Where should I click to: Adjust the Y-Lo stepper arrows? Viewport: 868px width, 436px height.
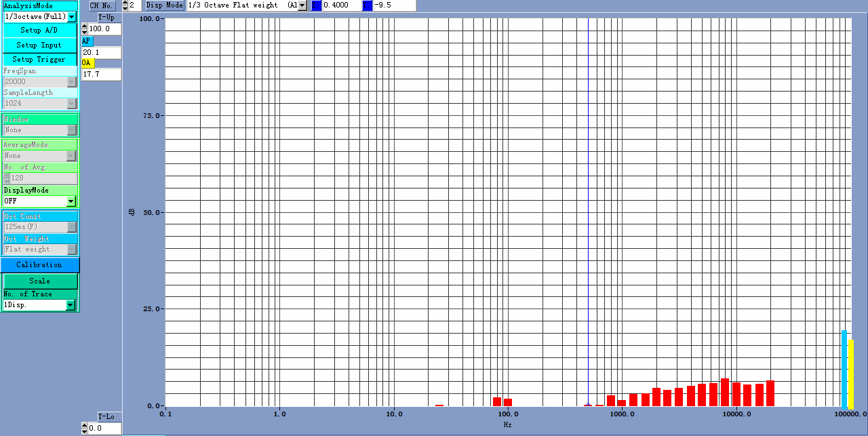[x=85, y=429]
